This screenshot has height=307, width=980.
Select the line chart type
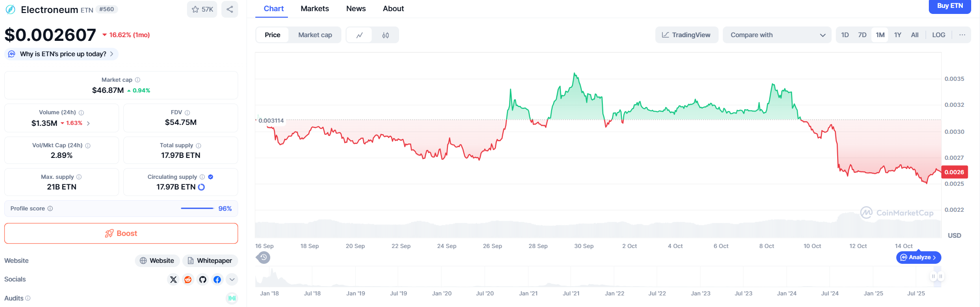coord(360,35)
